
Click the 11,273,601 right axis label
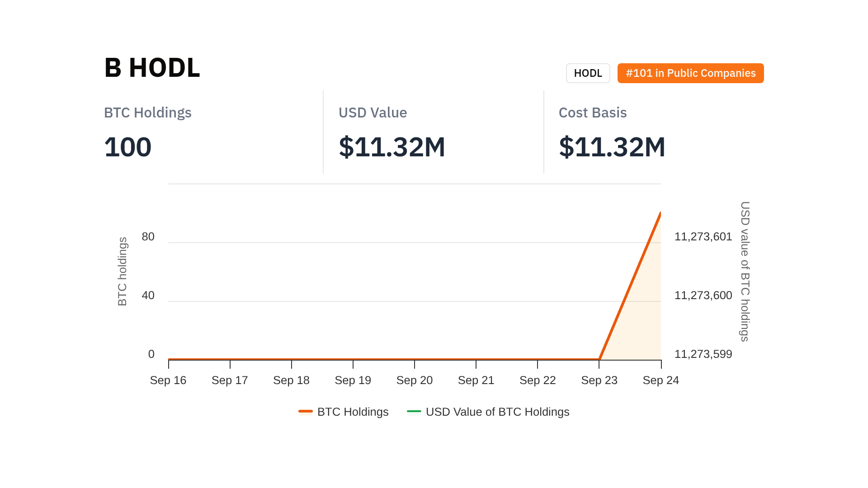click(x=703, y=236)
